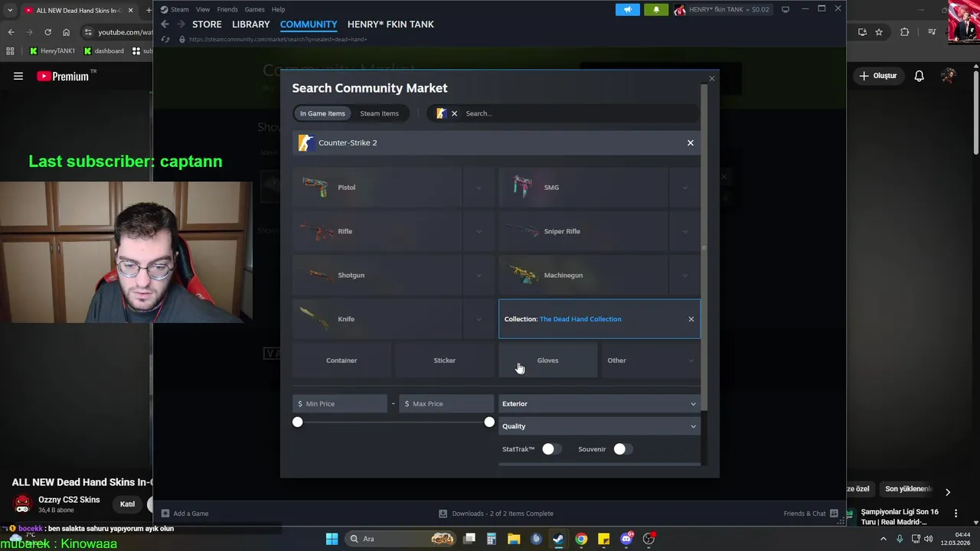Switch to Steam Items tab
980x551 pixels.
click(x=379, y=113)
